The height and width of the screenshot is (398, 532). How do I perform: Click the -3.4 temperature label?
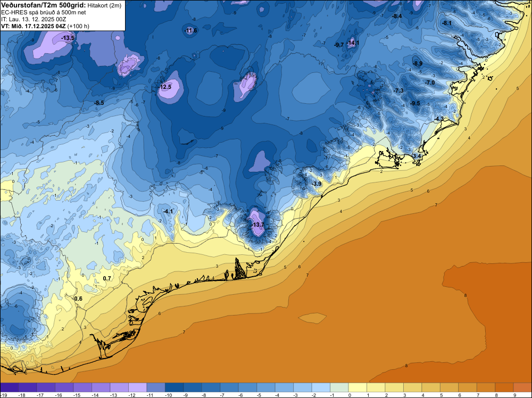coord(416,156)
